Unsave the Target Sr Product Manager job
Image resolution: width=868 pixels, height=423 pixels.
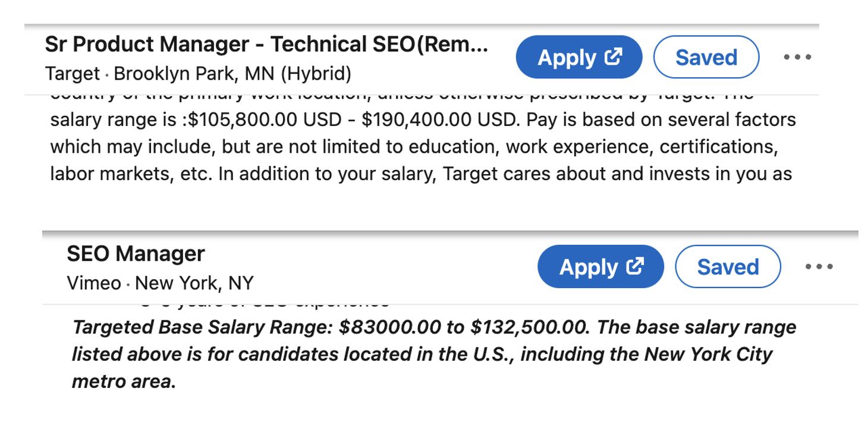706,58
